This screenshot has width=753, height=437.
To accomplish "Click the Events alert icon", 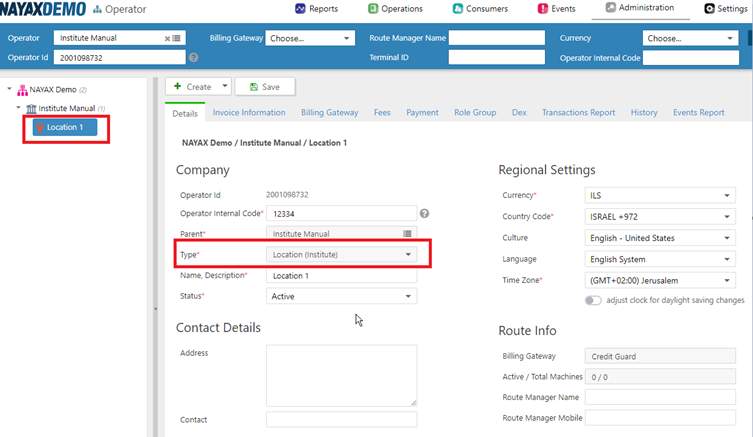I will tap(543, 9).
